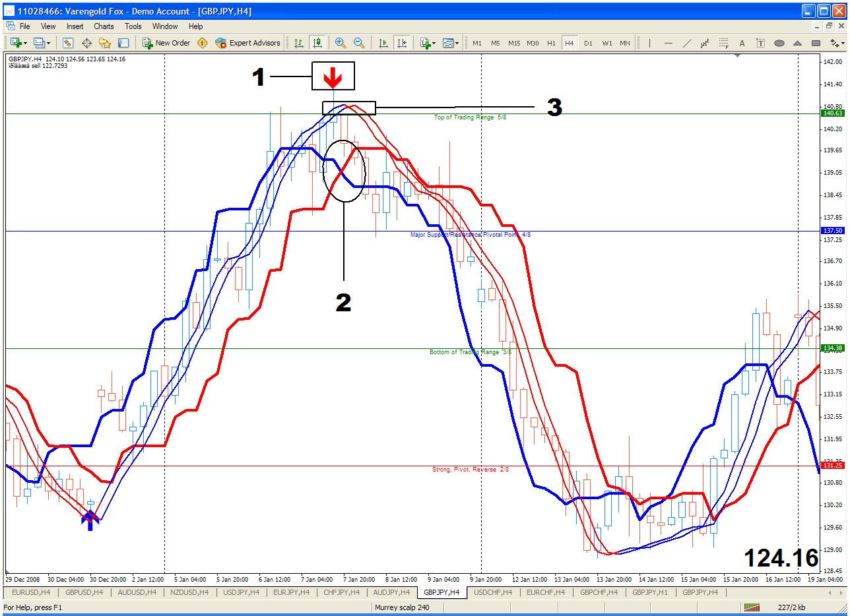
Task: Select the Vertical Line drawing tool
Action: tap(650, 43)
